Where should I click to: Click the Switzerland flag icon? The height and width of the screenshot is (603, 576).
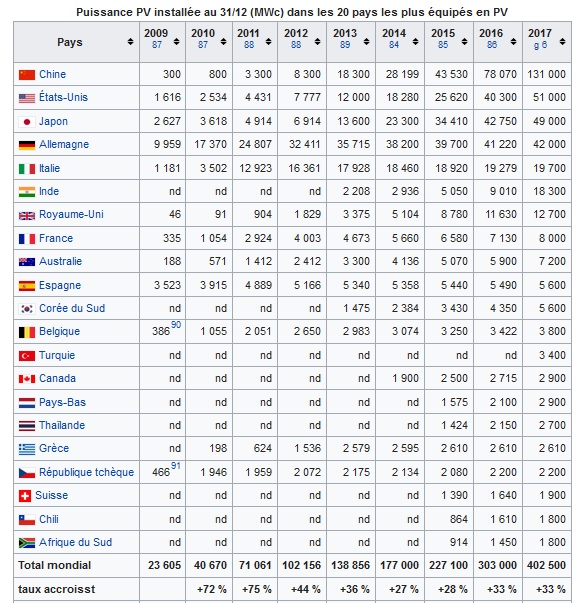(x=25, y=496)
